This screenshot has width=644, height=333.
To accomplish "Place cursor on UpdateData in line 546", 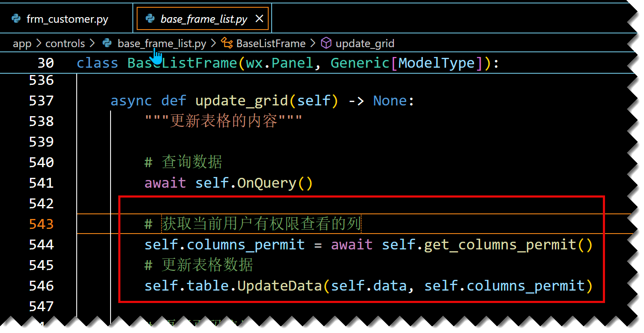I will (x=279, y=286).
